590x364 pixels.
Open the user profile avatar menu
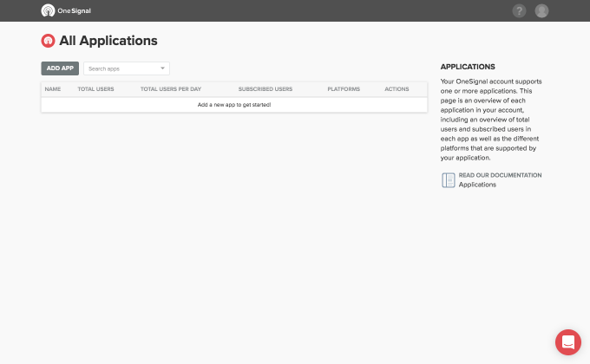pos(541,10)
